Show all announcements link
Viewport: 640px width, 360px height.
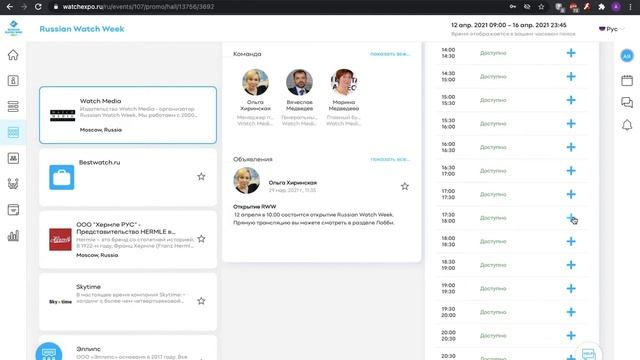click(x=390, y=159)
